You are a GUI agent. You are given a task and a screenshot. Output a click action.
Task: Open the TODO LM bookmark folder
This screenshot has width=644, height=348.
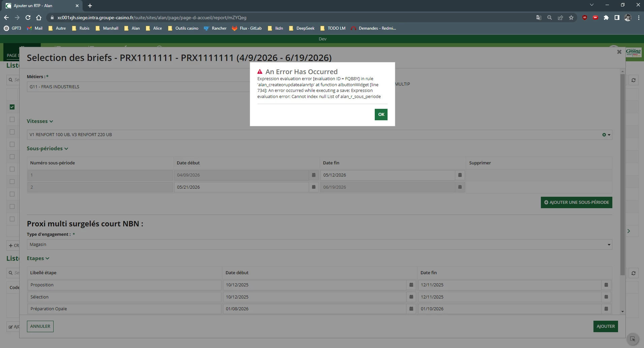point(333,28)
